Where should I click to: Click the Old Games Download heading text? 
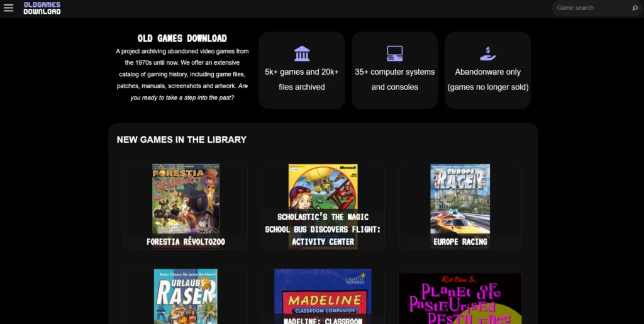coord(182,38)
